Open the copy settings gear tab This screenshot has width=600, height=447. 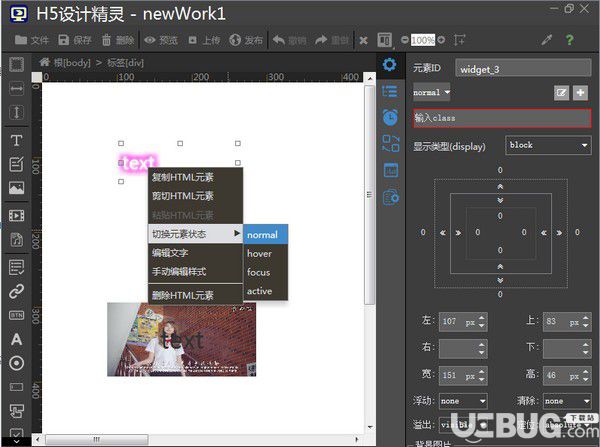(390, 197)
